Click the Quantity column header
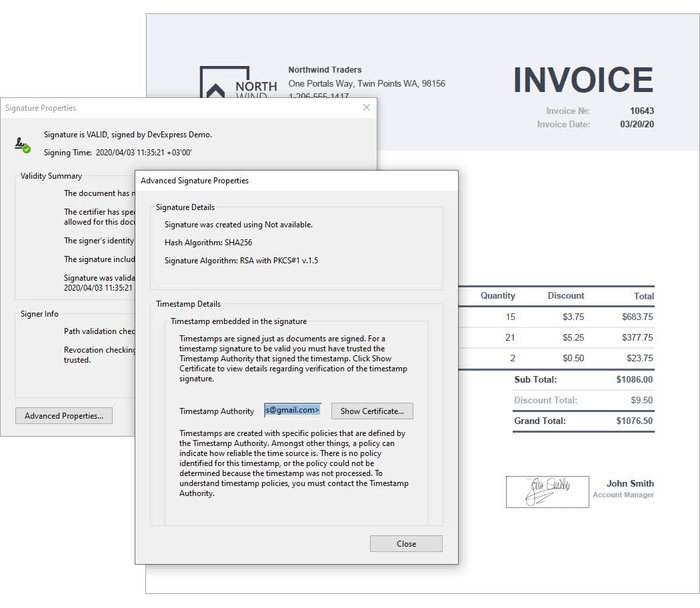700x608 pixels. pyautogui.click(x=497, y=295)
